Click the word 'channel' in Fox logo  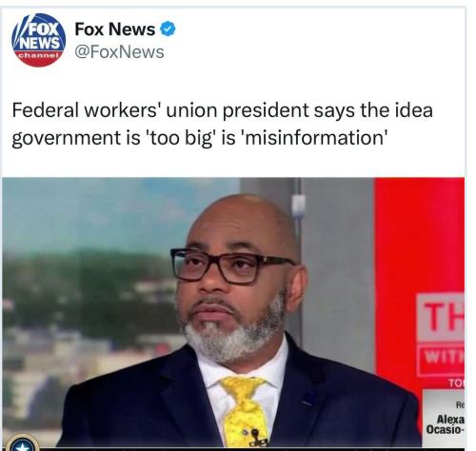[x=39, y=55]
